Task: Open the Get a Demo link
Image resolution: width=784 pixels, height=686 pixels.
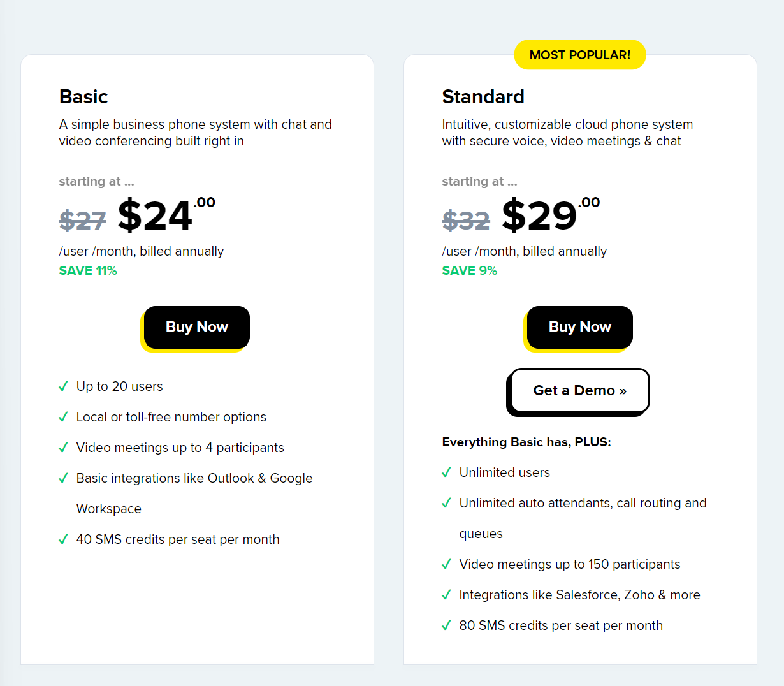Action: click(579, 390)
